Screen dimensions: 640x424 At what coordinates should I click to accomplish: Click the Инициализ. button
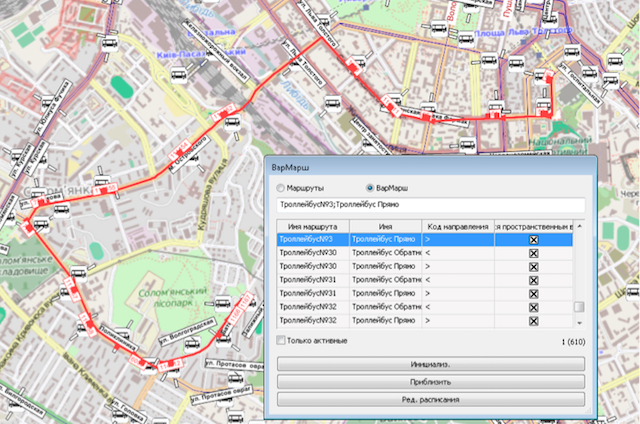click(x=429, y=363)
